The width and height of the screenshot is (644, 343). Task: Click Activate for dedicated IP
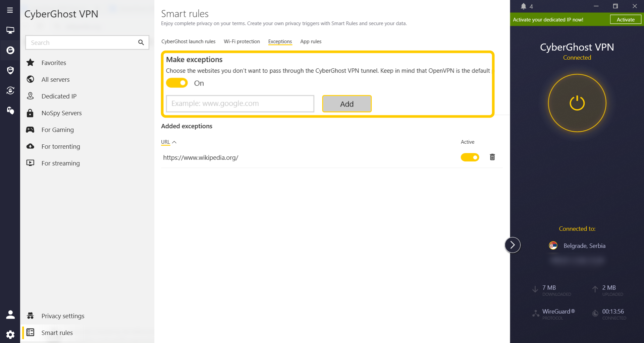pos(625,19)
